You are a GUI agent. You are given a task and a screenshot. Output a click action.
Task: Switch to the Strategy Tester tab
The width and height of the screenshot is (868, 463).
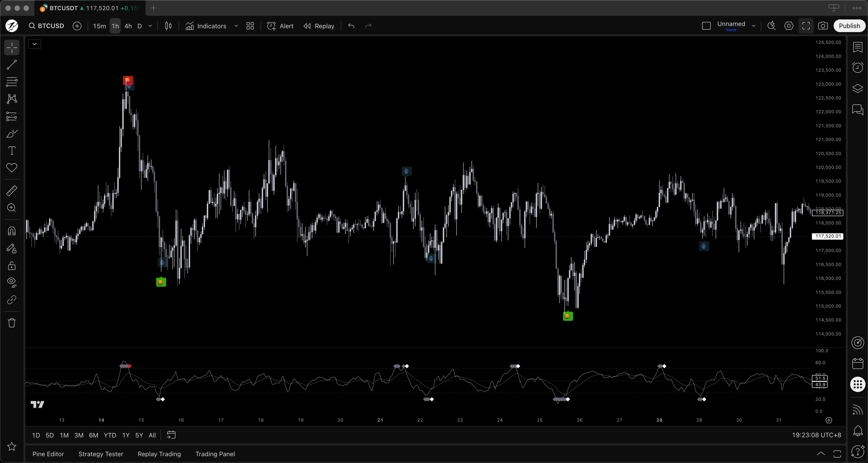point(100,454)
